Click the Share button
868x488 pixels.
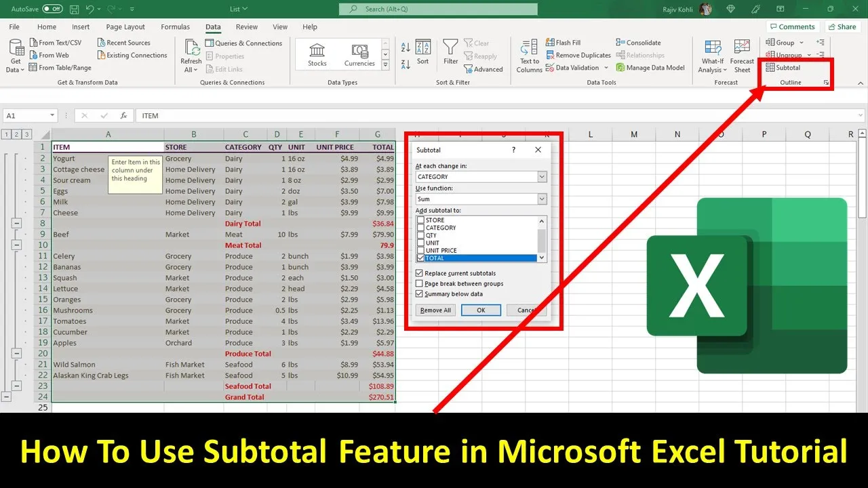842,27
